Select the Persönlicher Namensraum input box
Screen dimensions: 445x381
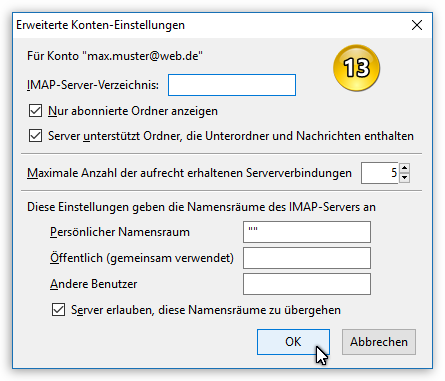(307, 232)
